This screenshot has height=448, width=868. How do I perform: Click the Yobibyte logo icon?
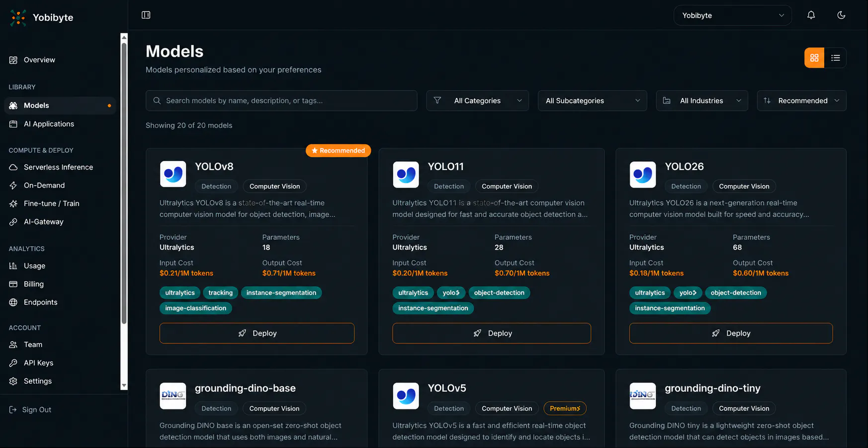click(18, 18)
